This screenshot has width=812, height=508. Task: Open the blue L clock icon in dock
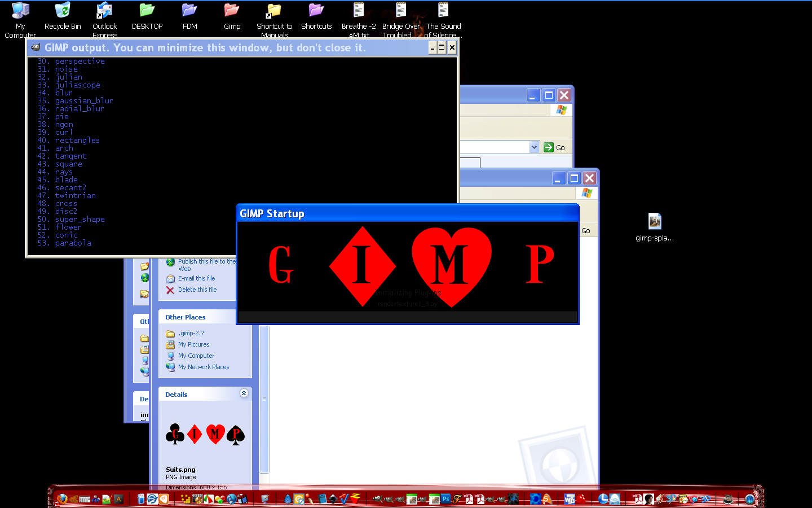[603, 499]
